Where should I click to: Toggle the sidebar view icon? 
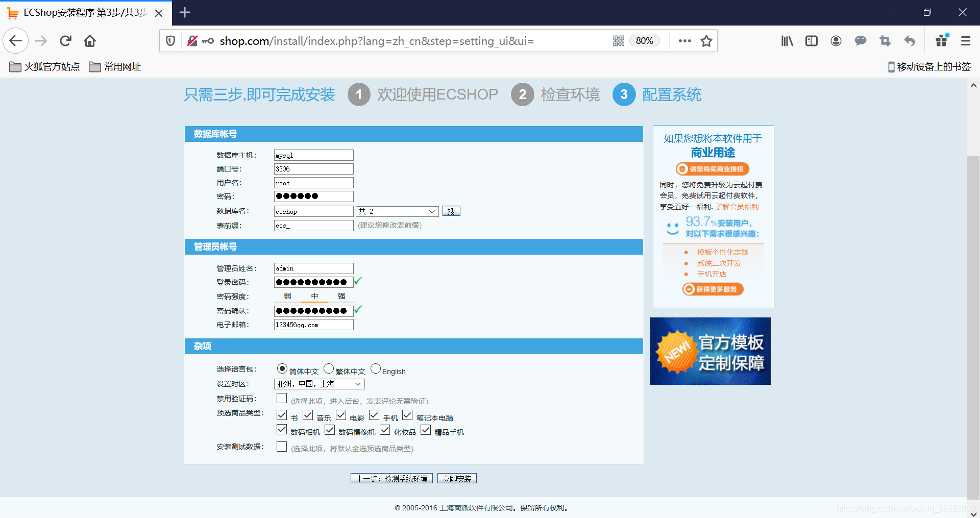(812, 41)
